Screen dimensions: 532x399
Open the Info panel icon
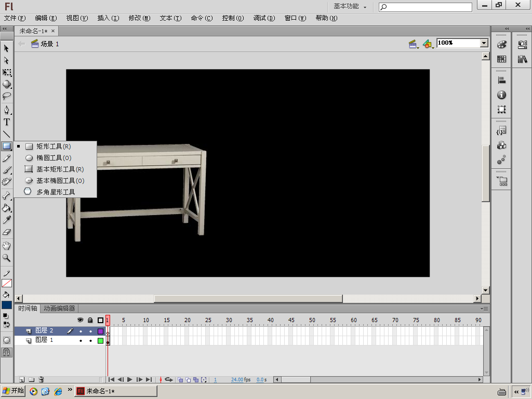pyautogui.click(x=501, y=95)
